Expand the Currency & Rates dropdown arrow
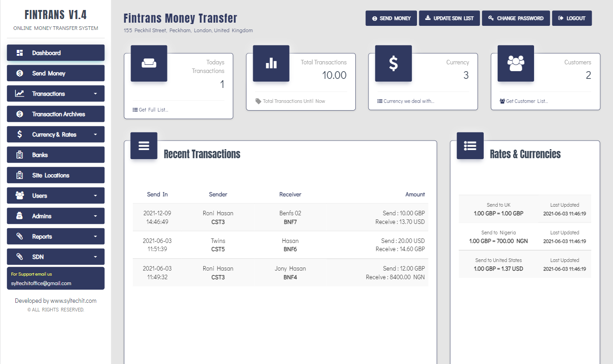613x364 pixels. (x=95, y=135)
